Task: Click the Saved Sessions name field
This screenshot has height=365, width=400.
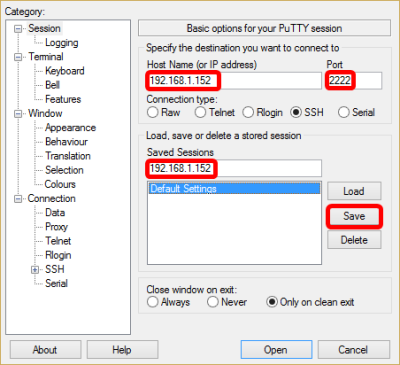Action: (x=234, y=168)
